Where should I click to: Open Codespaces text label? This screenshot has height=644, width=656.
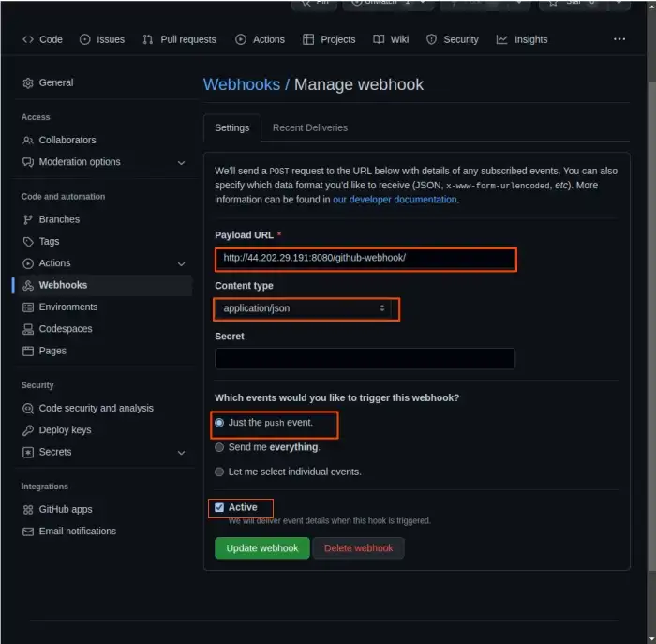click(66, 329)
